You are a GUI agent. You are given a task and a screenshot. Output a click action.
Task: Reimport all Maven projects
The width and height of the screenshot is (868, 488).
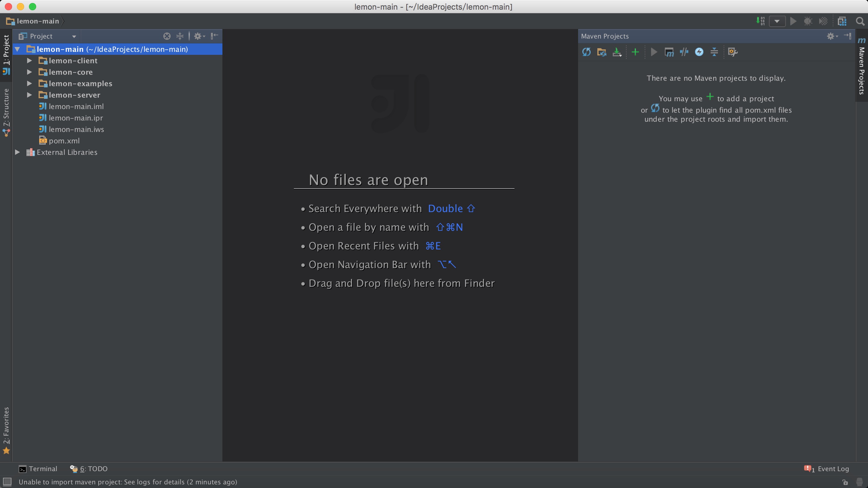pyautogui.click(x=586, y=52)
